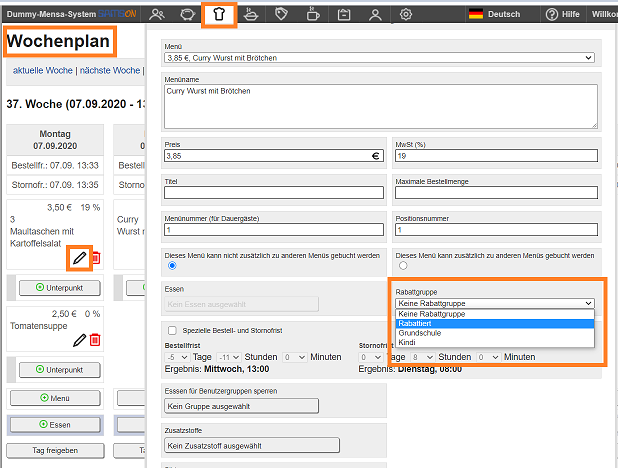Click the Preis input field
The height and width of the screenshot is (468, 618).
coord(274,156)
